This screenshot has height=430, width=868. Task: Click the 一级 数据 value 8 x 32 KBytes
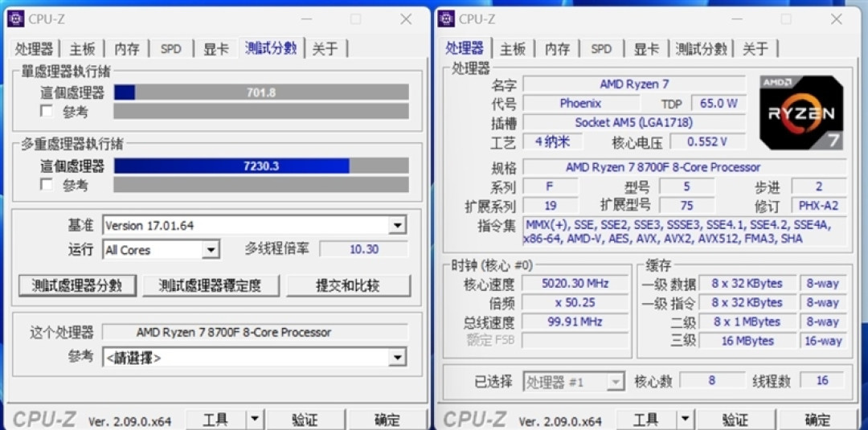747,284
